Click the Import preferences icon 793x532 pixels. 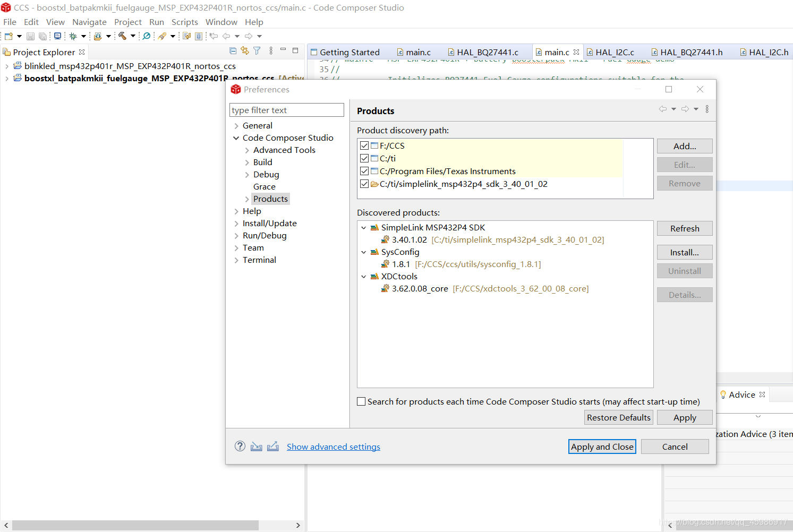(x=257, y=447)
